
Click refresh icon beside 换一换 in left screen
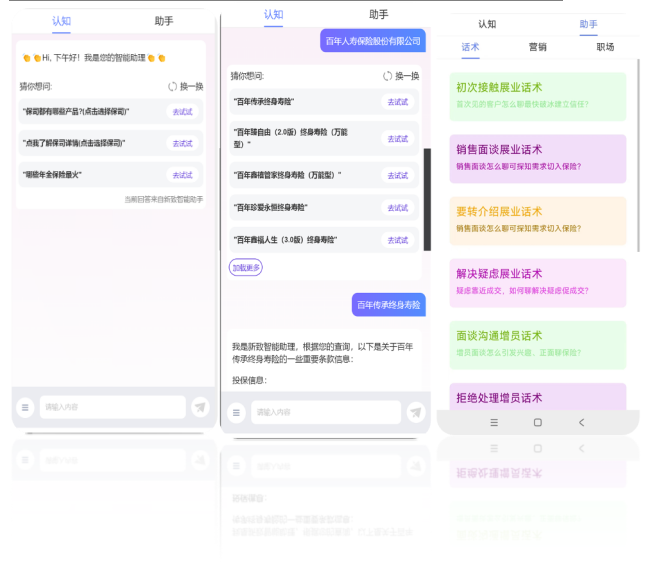[x=172, y=86]
